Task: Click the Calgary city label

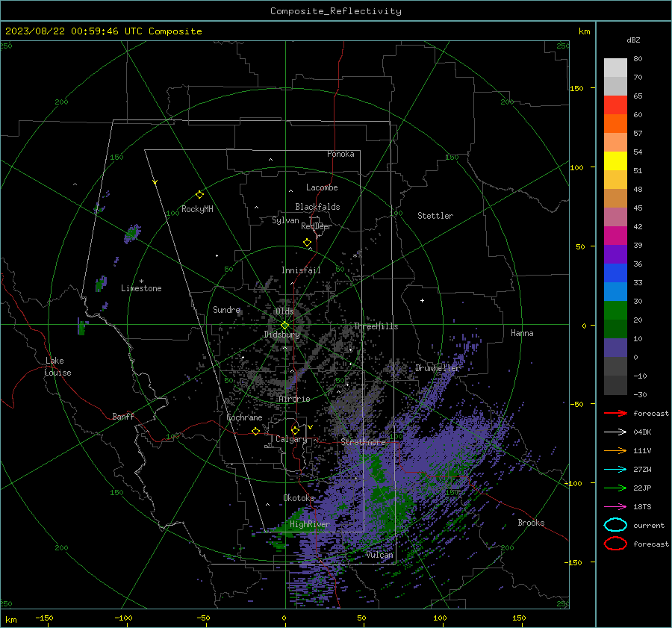Action: point(291,439)
